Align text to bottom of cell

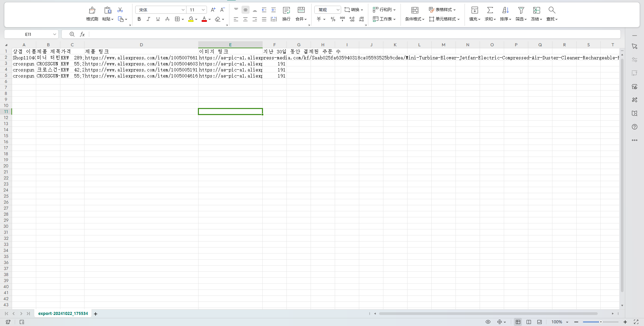pos(255,10)
